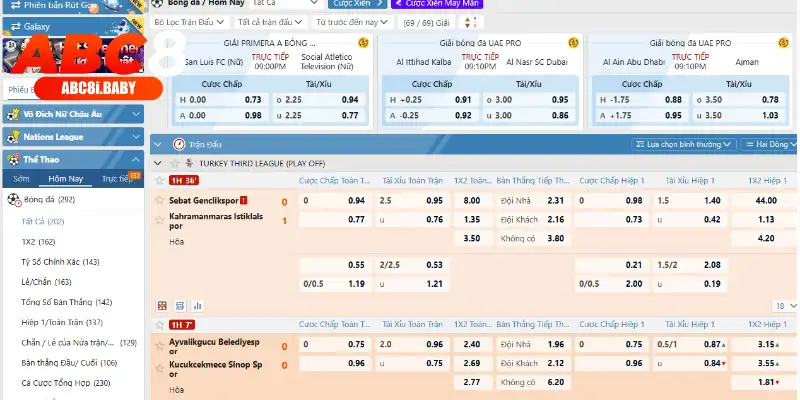Click the soccer ball icon beside Bóng đá (292)
The image size is (800, 400).
(13, 199)
